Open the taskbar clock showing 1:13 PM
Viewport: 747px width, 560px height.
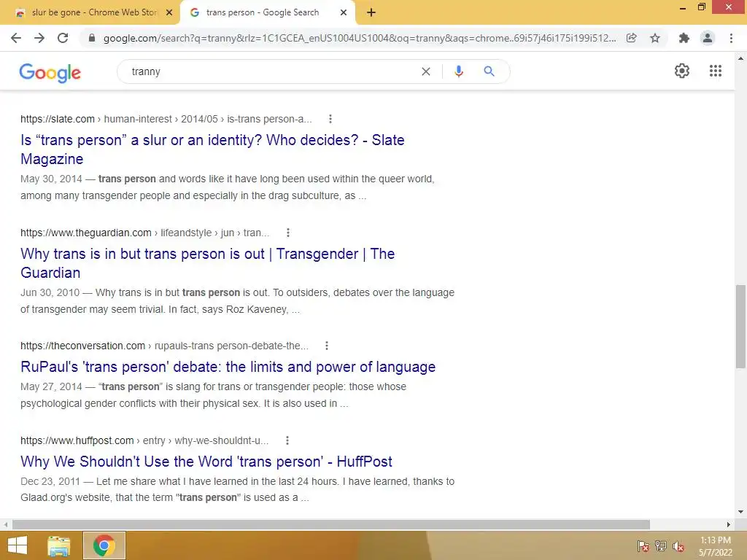pos(715,546)
